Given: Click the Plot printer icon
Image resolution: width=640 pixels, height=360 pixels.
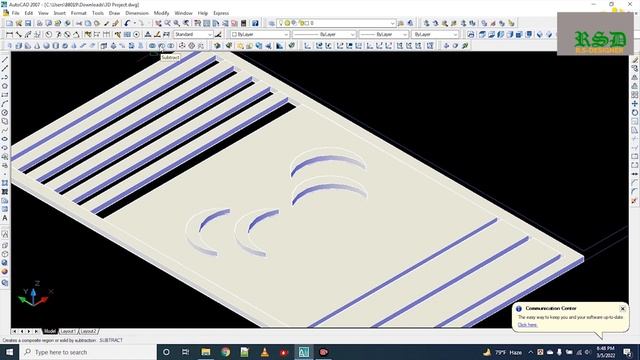Looking at the screenshot, I should pyautogui.click(x=40, y=23).
